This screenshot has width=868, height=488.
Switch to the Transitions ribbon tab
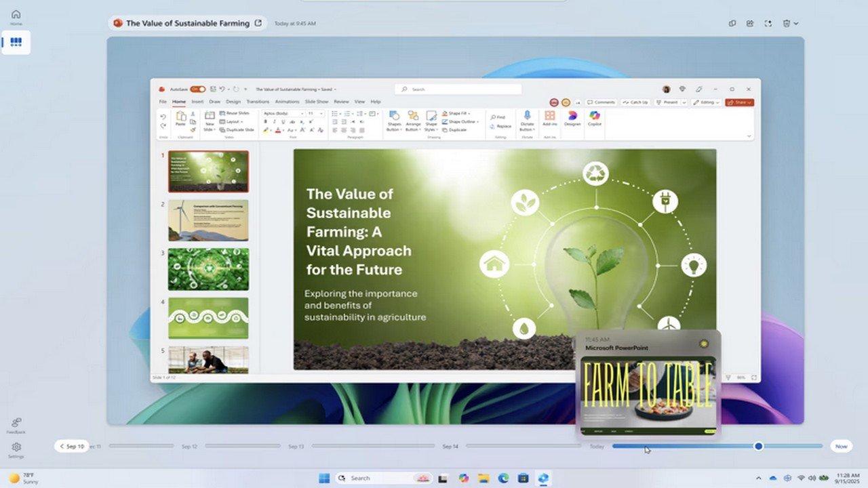(258, 102)
